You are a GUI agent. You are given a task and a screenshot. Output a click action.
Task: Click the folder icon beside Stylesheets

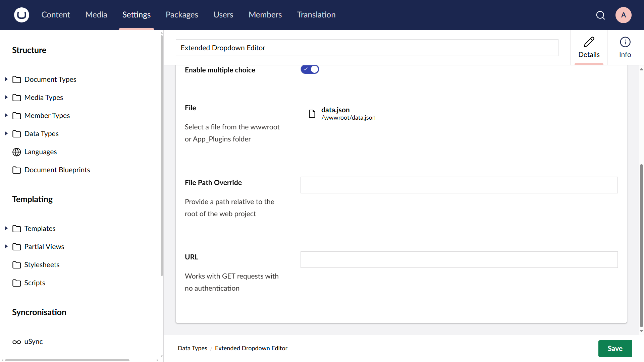coord(17,265)
